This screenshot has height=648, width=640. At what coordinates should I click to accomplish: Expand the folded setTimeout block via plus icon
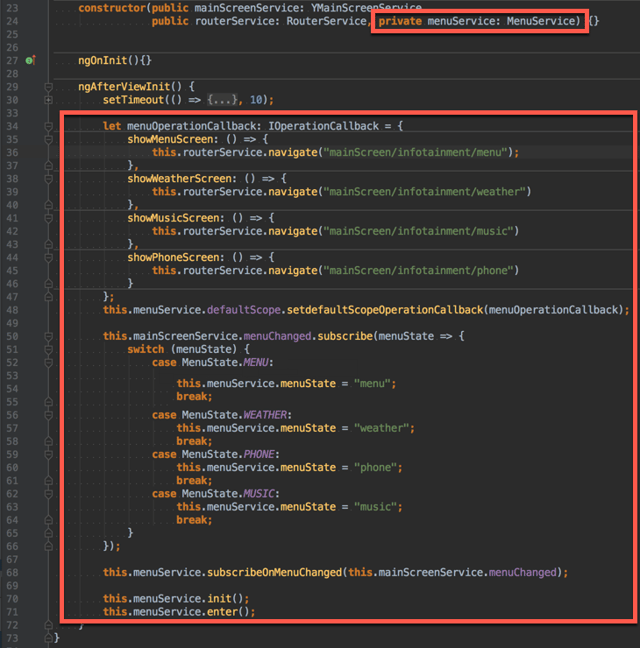(x=48, y=100)
